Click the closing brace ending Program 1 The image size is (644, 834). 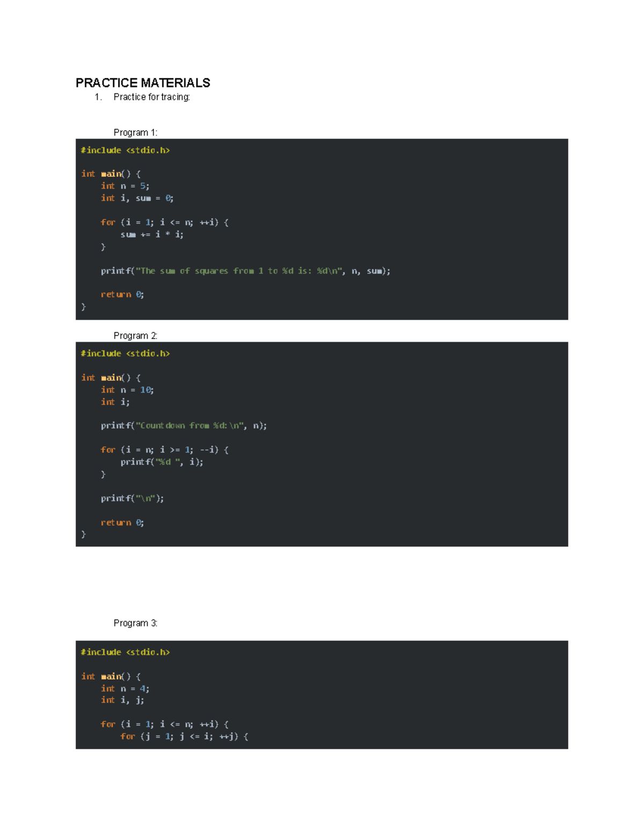[x=83, y=307]
